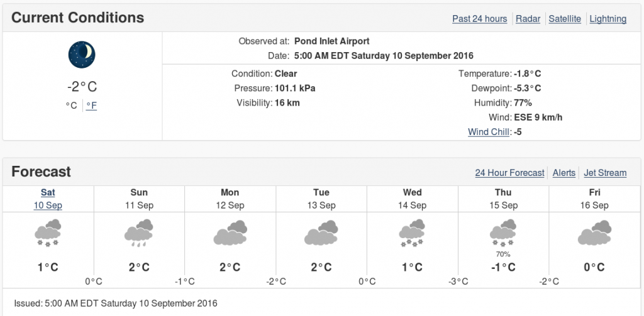
Task: Open the Past 24 hours link
Action: [x=480, y=19]
